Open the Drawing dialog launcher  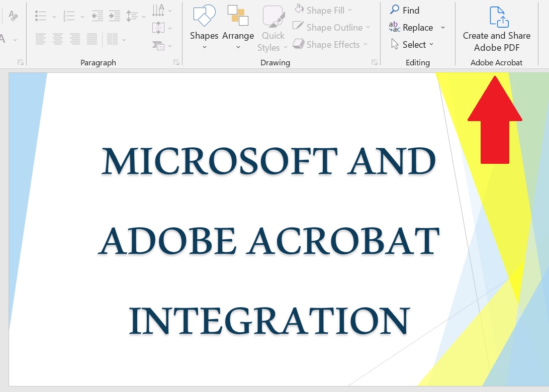[x=375, y=62]
